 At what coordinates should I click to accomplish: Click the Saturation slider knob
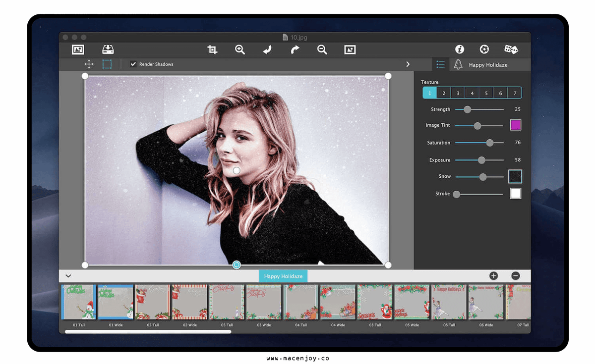[x=490, y=143]
